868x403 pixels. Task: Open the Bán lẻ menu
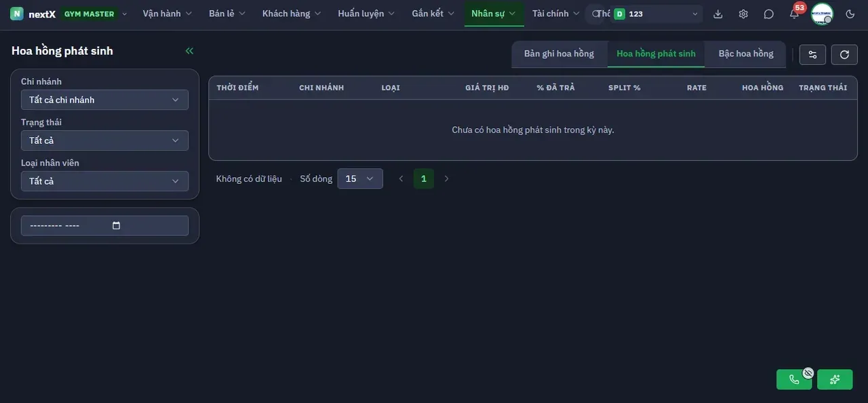point(227,14)
